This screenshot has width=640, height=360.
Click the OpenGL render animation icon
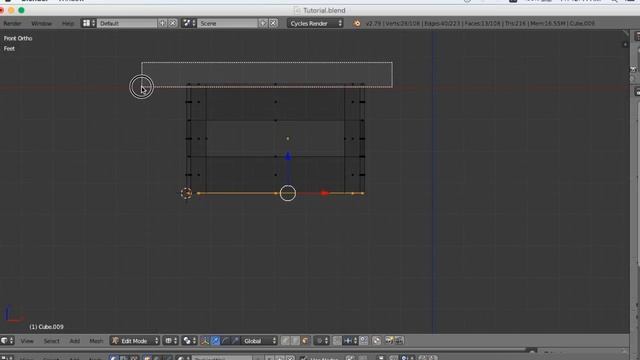399,341
